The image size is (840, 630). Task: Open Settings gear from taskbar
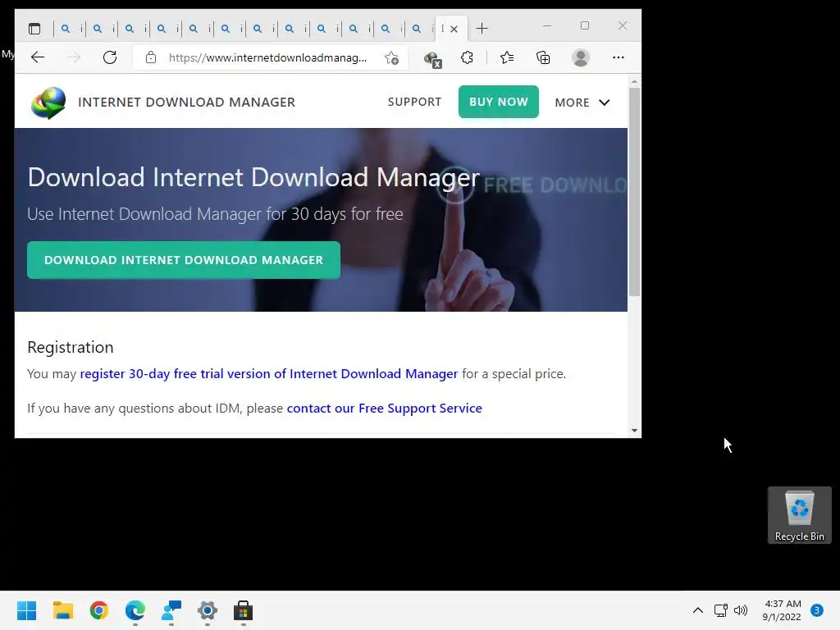point(208,610)
